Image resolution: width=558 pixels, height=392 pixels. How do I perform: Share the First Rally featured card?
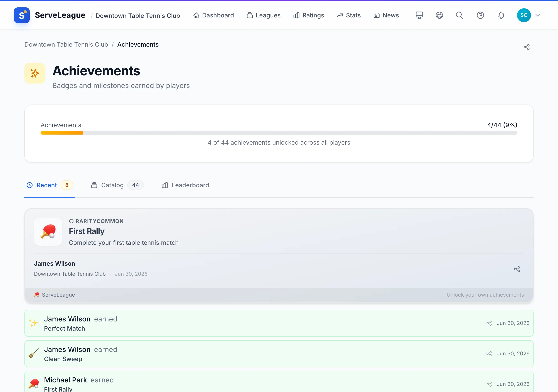point(517,269)
